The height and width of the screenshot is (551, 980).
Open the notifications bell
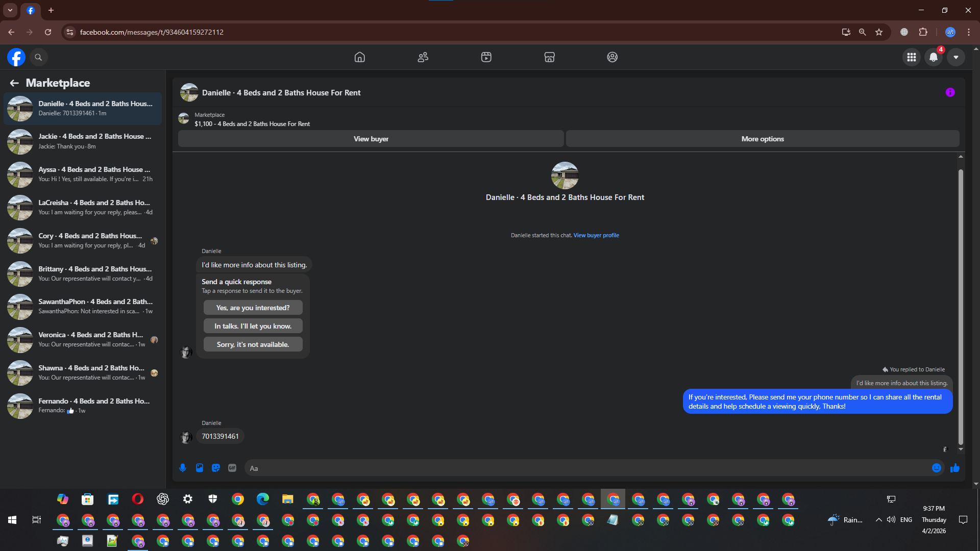pos(934,57)
